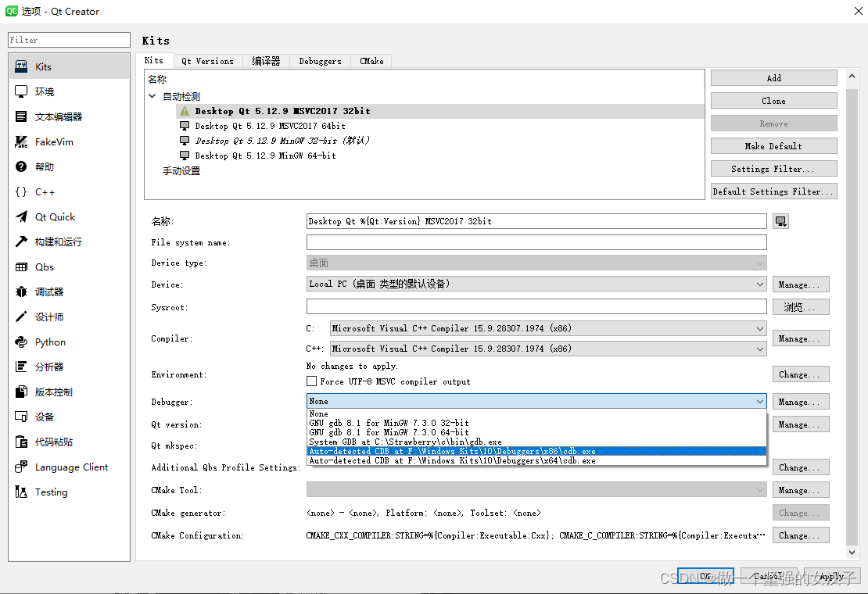Select the Desktop Qt 5.12.9 MSVC2017 32bit kit
This screenshot has width=868, height=594.
440,111
